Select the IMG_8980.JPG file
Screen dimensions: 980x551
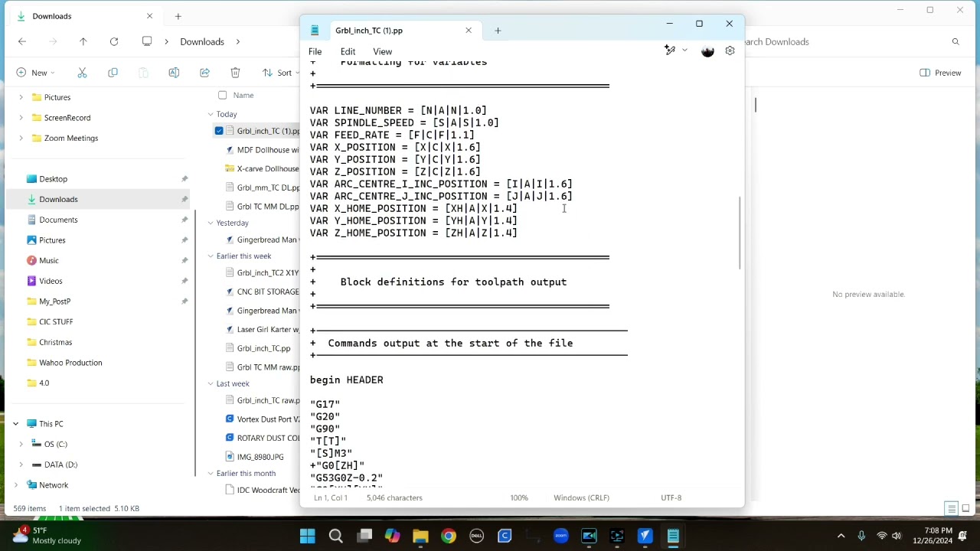(260, 457)
